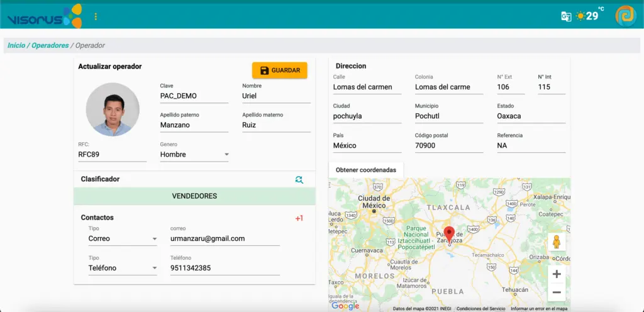Edit Apellido materno field Ruiz
The height and width of the screenshot is (312, 644).
point(277,125)
